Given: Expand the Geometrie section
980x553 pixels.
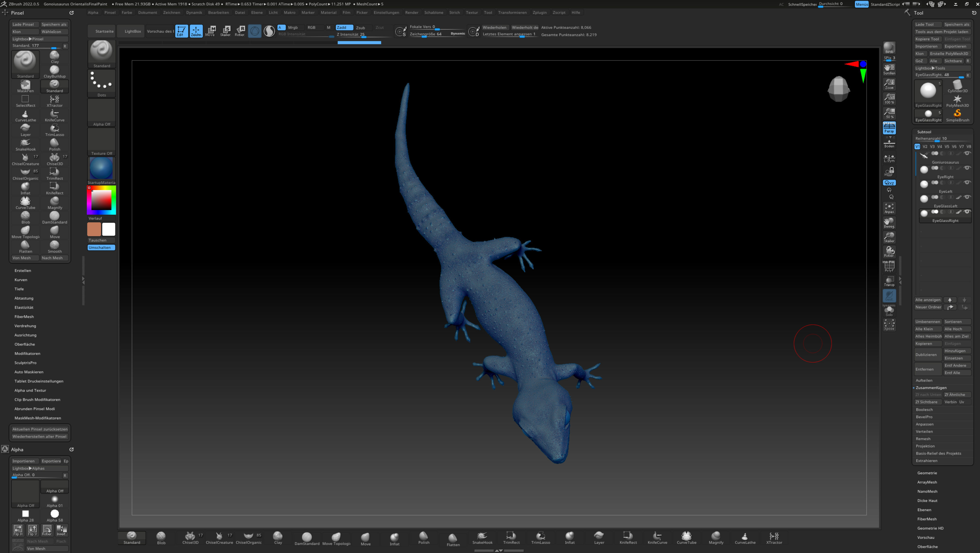Looking at the screenshot, I should coord(927,473).
